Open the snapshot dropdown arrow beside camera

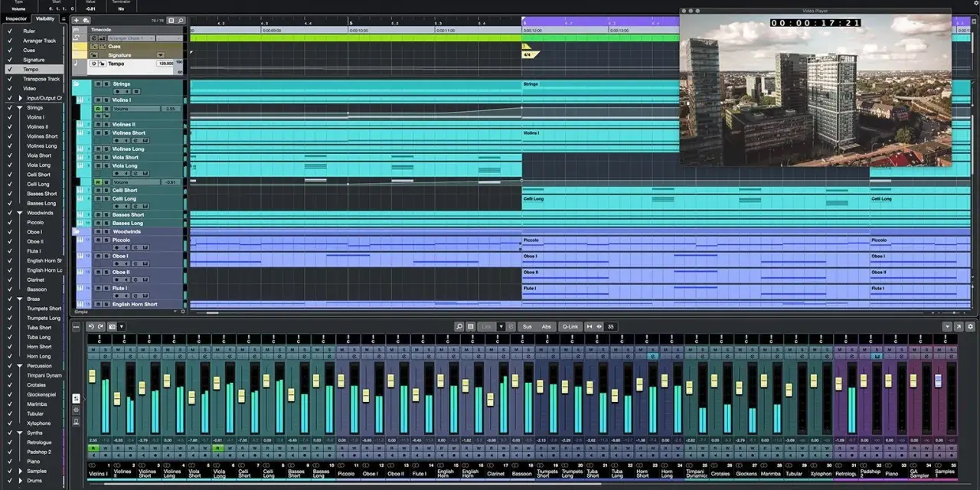coord(122,326)
